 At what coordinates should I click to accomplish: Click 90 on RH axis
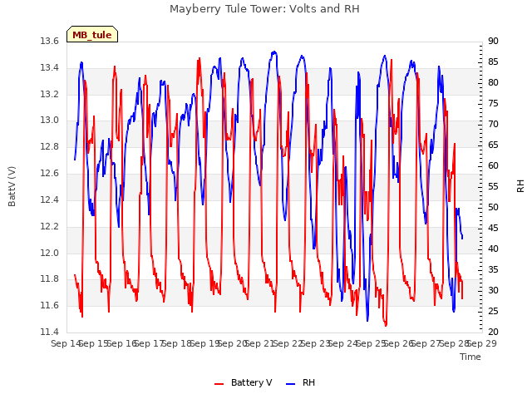pos(493,41)
